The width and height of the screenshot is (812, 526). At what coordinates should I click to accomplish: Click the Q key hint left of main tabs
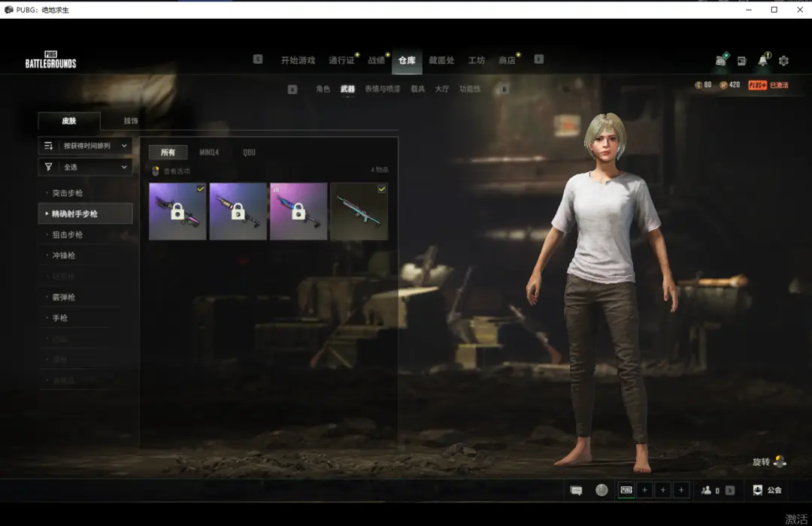click(258, 59)
